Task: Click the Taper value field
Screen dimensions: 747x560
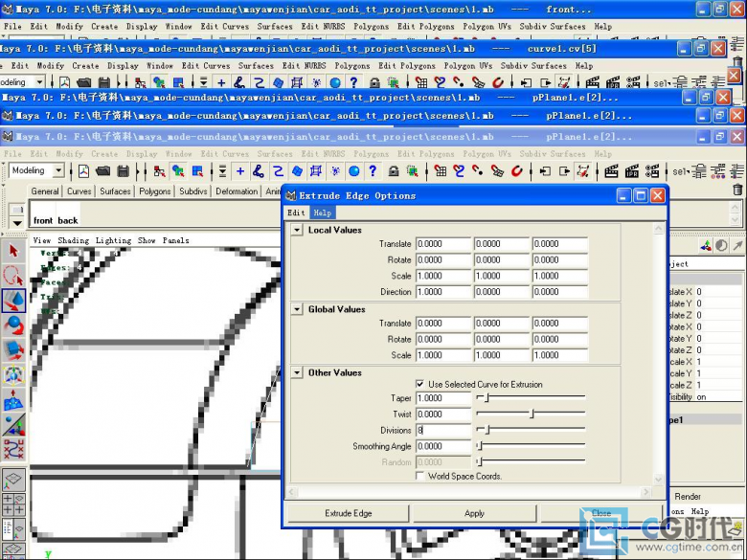Action: click(443, 398)
